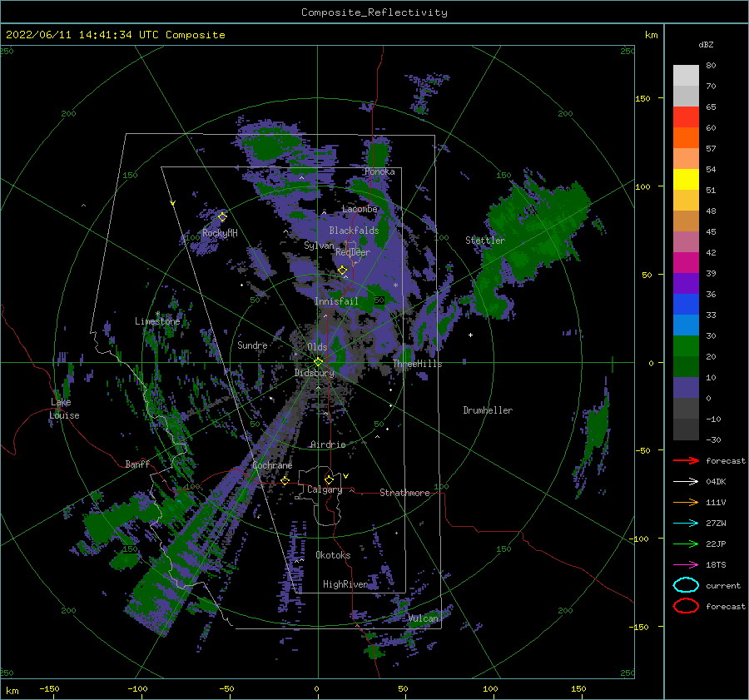Image resolution: width=749 pixels, height=700 pixels.
Task: Choose the magenta 18TS arrow symbol
Action: 686,564
